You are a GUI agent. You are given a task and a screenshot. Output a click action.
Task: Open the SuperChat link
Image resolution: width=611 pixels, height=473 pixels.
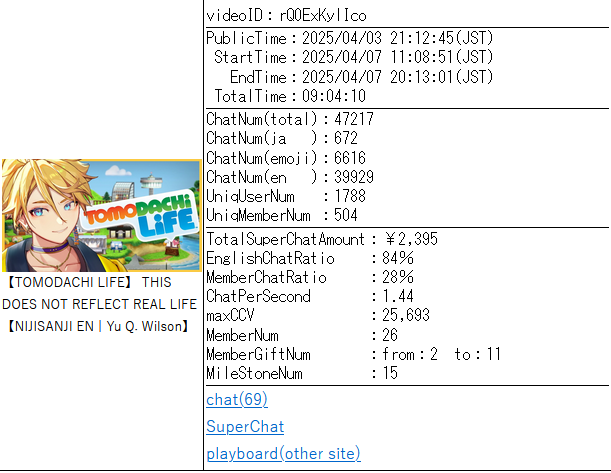[x=245, y=427]
